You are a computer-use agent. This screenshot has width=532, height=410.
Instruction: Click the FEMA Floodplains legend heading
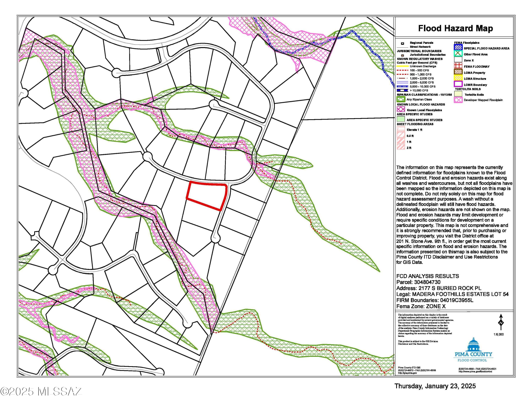pyautogui.click(x=467, y=43)
